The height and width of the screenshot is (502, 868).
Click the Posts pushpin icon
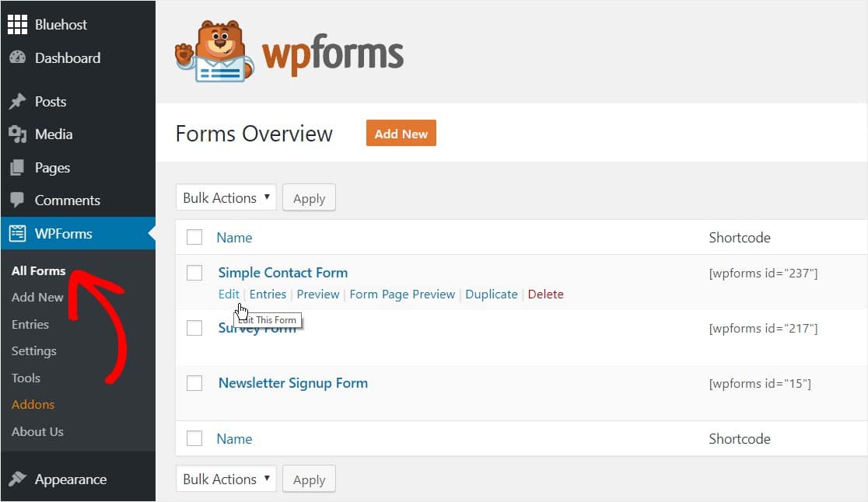[17, 101]
